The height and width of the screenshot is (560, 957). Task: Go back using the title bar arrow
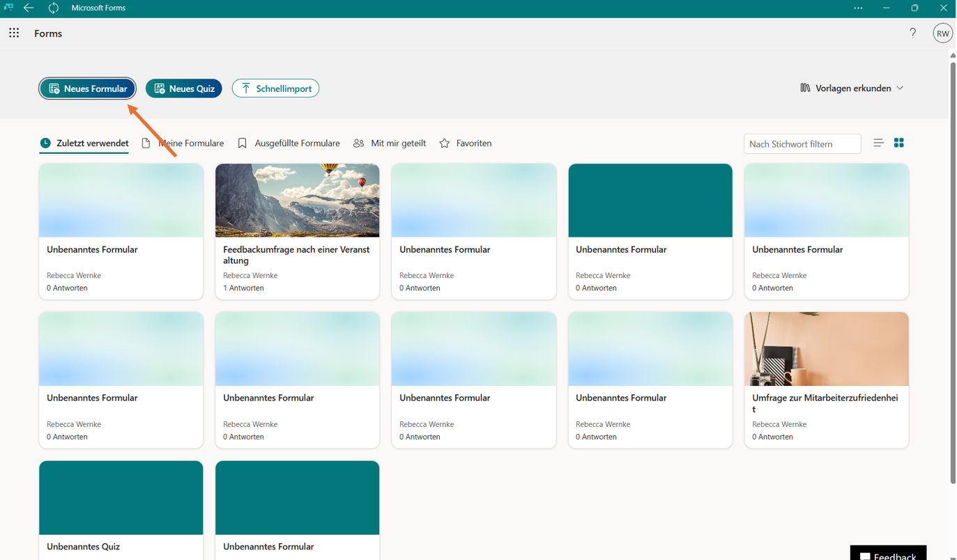coord(29,8)
